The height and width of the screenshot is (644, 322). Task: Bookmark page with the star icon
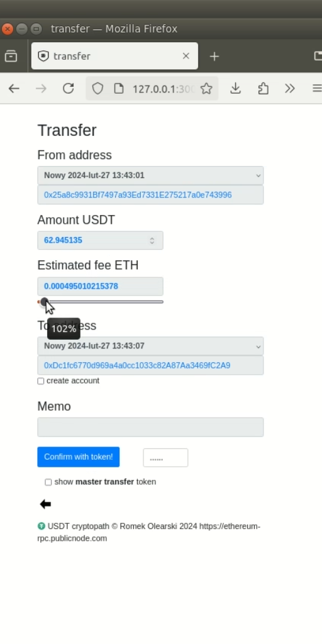206,88
